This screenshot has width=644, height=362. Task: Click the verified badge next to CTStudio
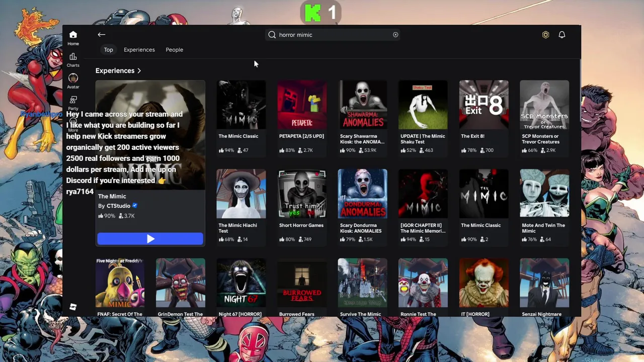pyautogui.click(x=134, y=206)
